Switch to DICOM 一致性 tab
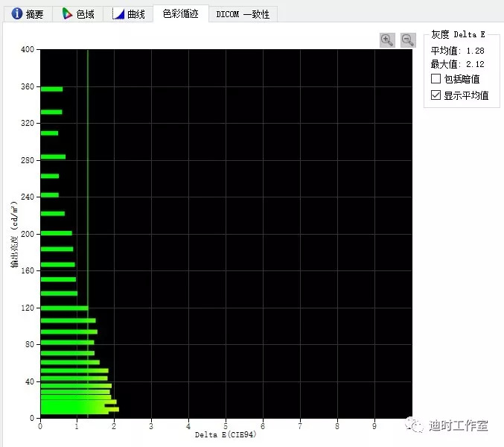 click(243, 14)
